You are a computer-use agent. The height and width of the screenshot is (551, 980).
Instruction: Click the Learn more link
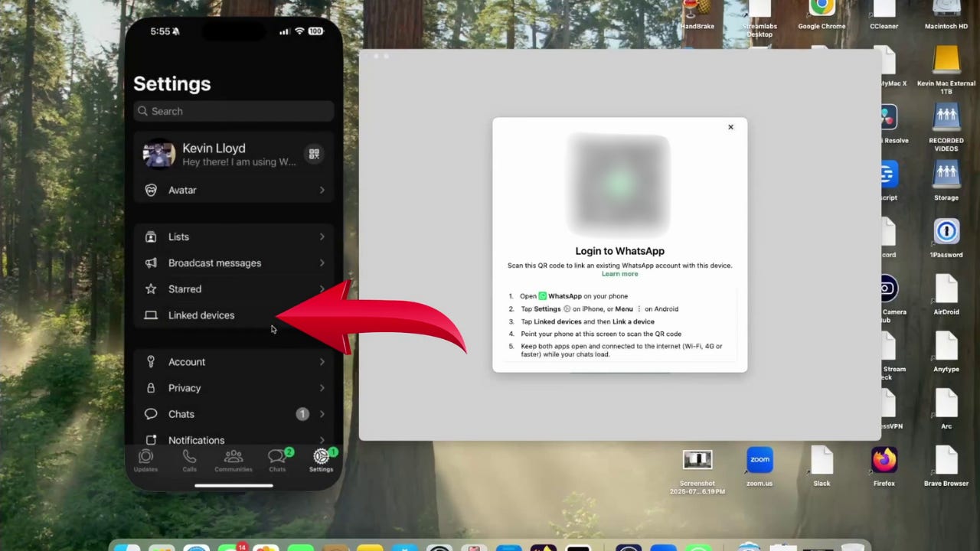coord(619,274)
